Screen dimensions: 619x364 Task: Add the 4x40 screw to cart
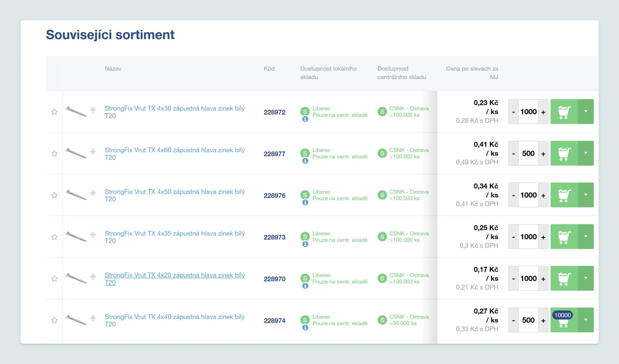click(x=564, y=320)
